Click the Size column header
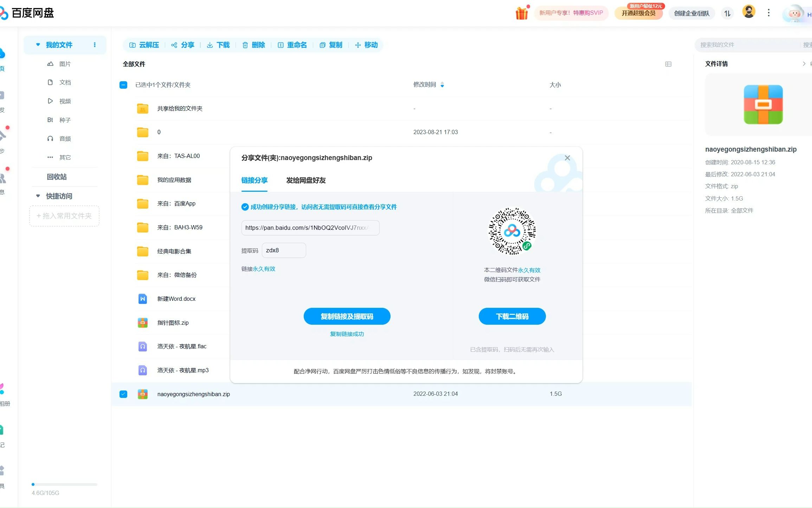The image size is (812, 508). [555, 85]
